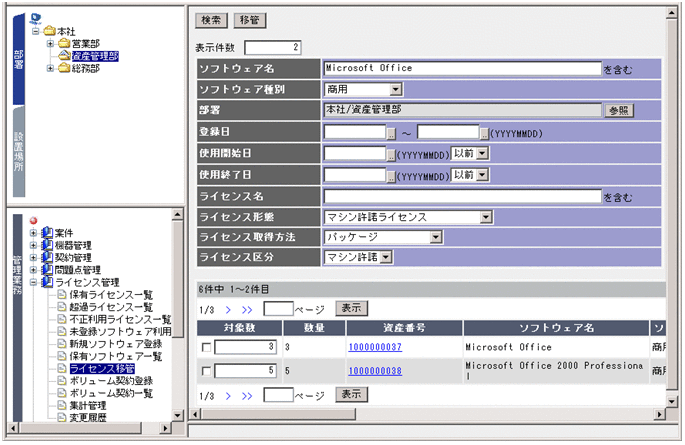Click the 問題点管理 book icon

pos(47,269)
